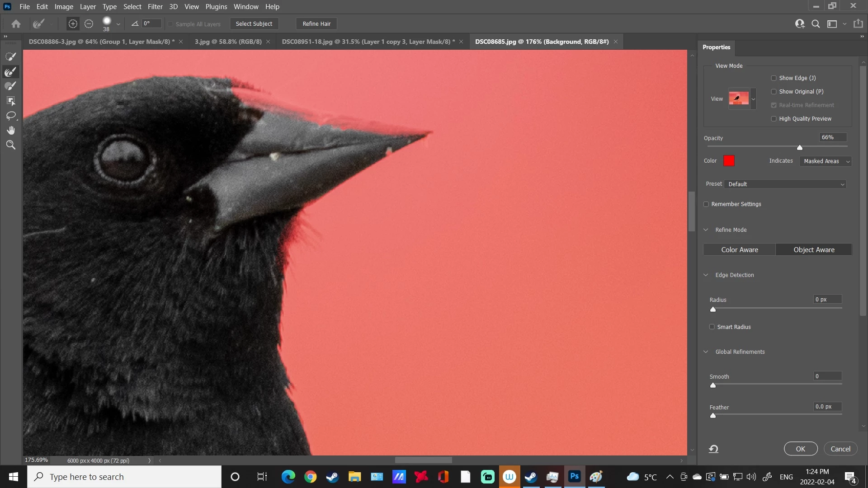Enable the Show Edge checkbox
This screenshot has width=868, height=488.
(x=774, y=78)
